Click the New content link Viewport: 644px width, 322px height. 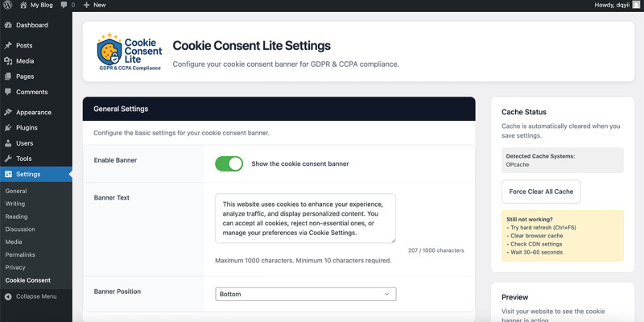(94, 5)
